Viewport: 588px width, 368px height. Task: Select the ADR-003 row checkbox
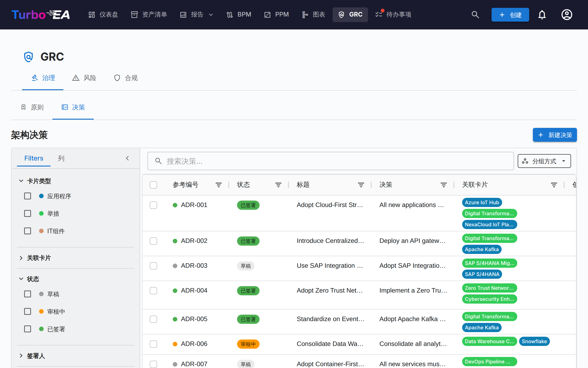[153, 266]
